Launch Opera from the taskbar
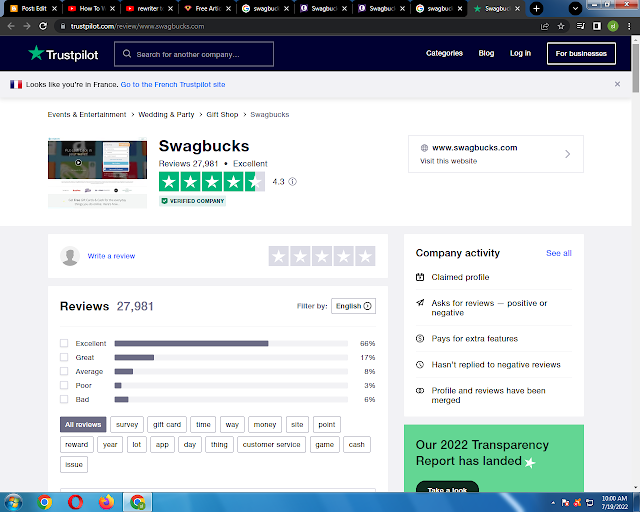This screenshot has width=640, height=512. coord(76,502)
